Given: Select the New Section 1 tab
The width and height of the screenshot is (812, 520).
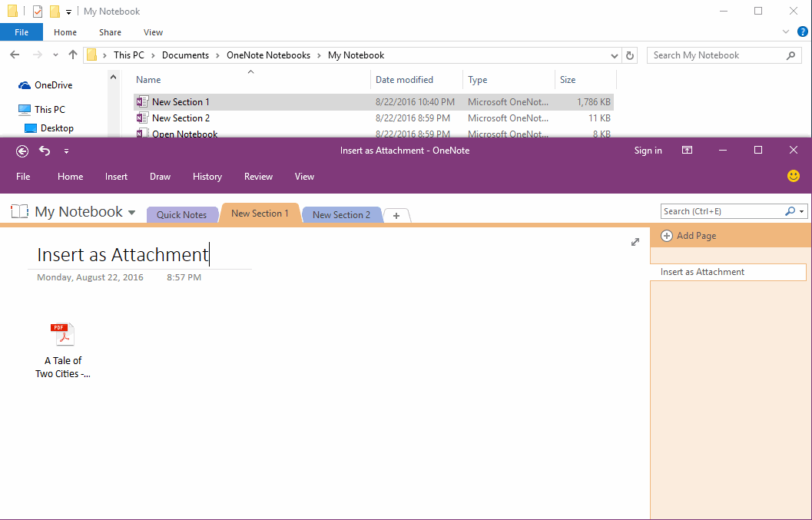Looking at the screenshot, I should [260, 214].
